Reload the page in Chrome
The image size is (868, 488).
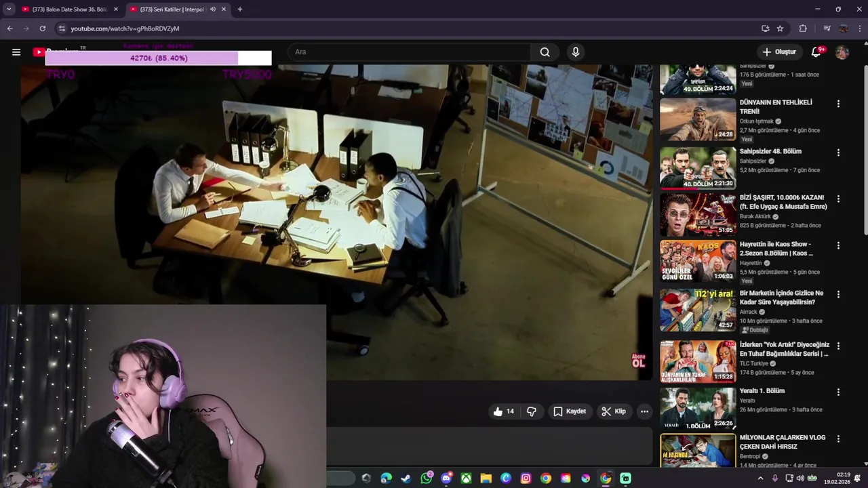pyautogui.click(x=42, y=28)
